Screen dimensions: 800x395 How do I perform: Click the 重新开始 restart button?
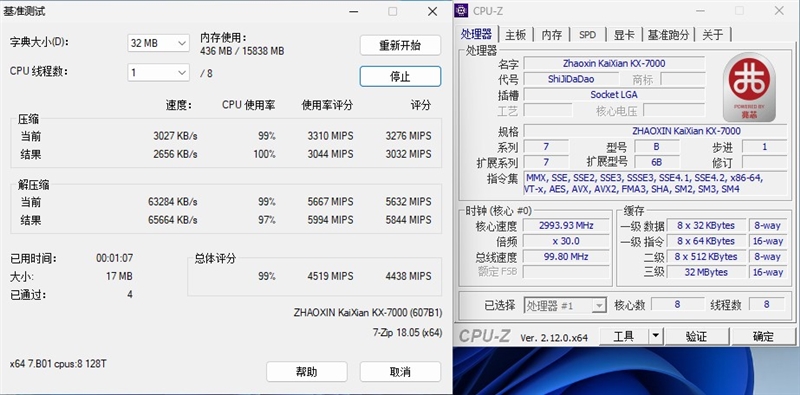pos(400,45)
